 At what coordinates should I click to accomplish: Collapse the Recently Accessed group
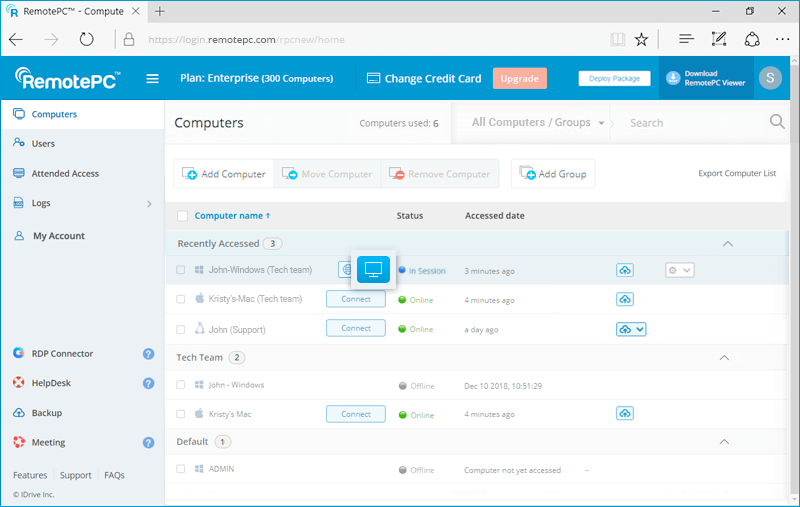pyautogui.click(x=728, y=244)
